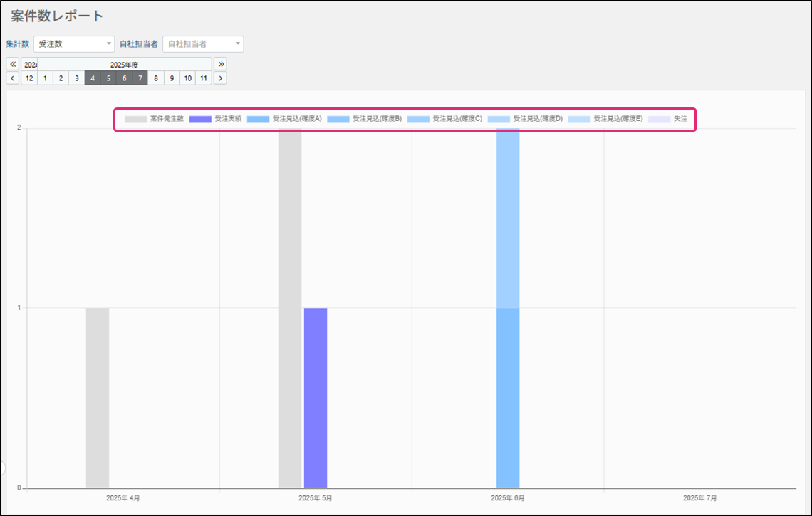Click the single-left previous month arrow

(x=13, y=78)
